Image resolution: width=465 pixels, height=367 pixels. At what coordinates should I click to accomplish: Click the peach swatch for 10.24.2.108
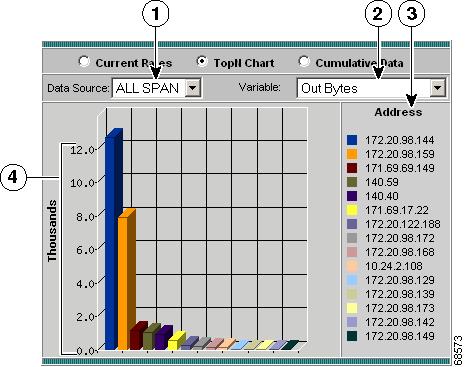pyautogui.click(x=352, y=266)
